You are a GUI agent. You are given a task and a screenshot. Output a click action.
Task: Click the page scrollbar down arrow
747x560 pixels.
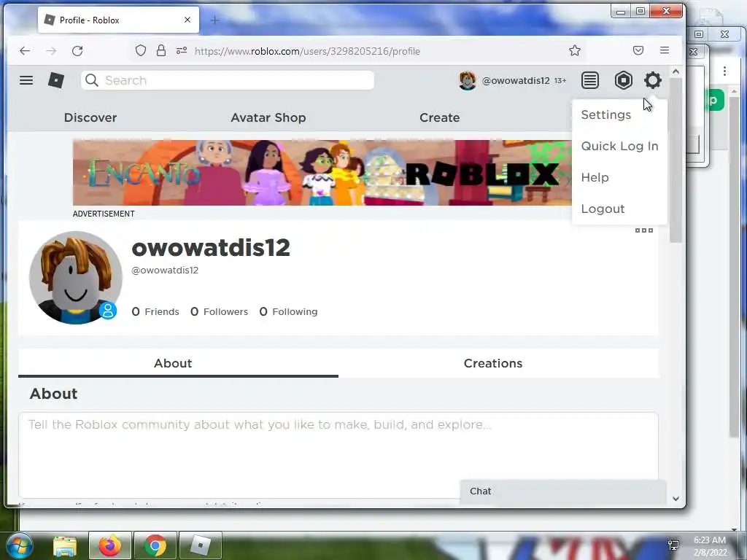click(x=675, y=499)
